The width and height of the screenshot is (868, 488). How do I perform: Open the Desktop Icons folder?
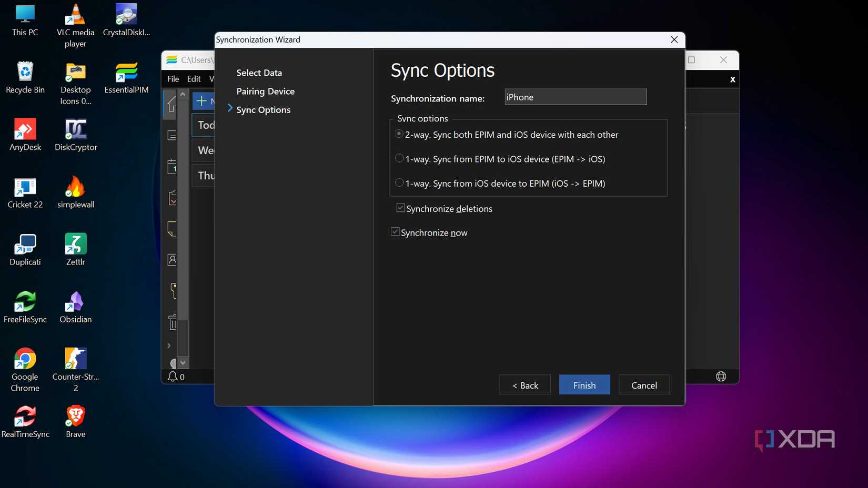coord(75,83)
